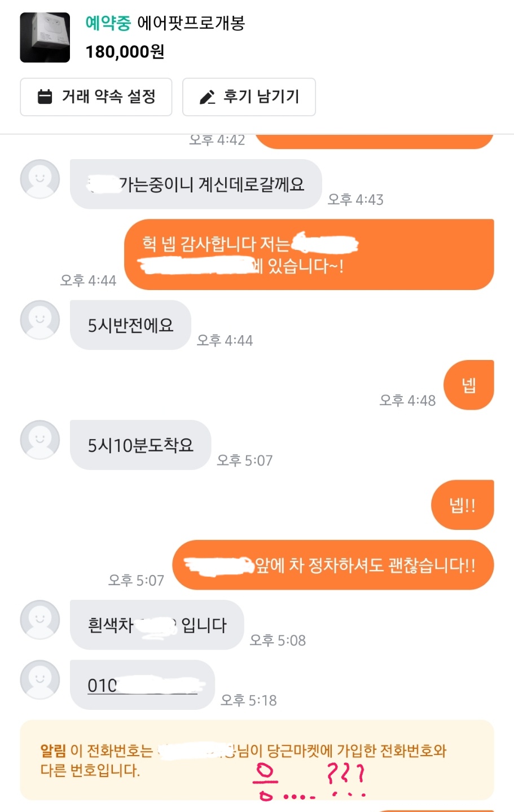The image size is (514, 812).
Task: Open the 에어팟프로개봉 listing title
Action: pyautogui.click(x=191, y=23)
